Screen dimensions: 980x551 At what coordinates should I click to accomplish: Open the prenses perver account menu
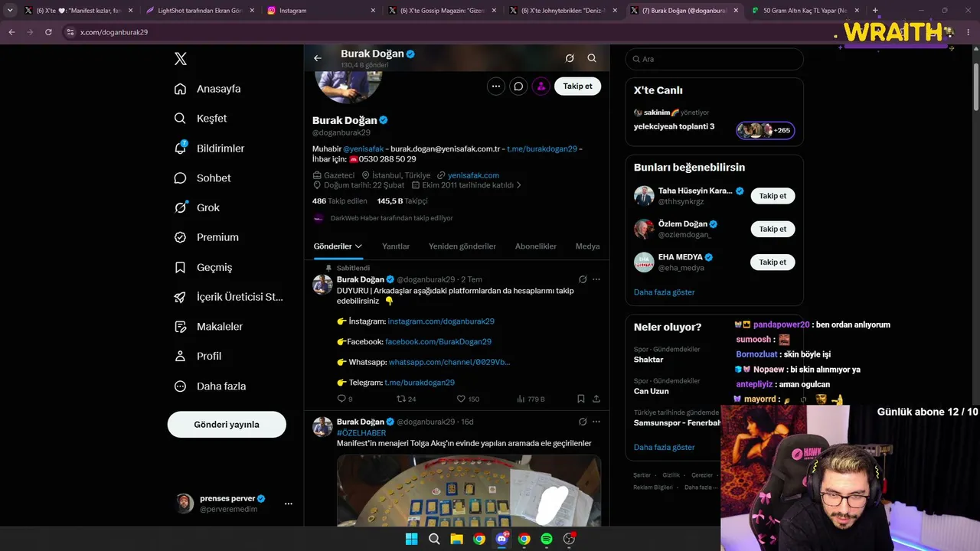234,504
